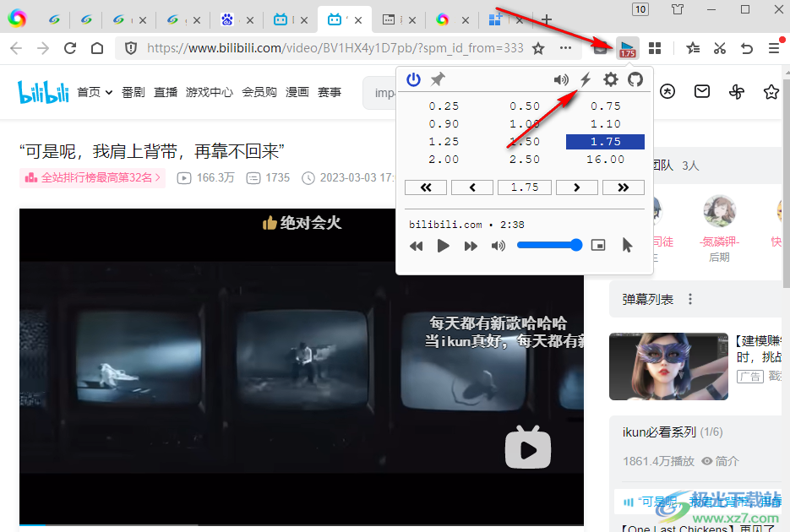Screen dimensions: 790x532
Task: Set playback speed to 0.90
Action: pos(444,124)
